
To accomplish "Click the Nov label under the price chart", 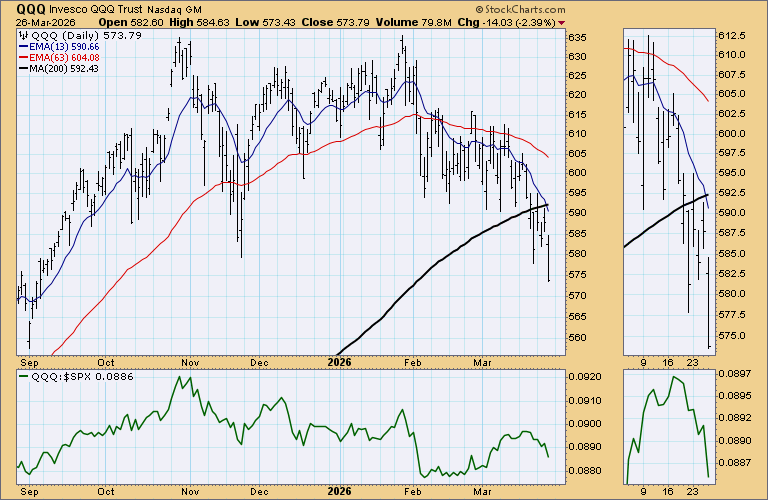I will click(190, 362).
